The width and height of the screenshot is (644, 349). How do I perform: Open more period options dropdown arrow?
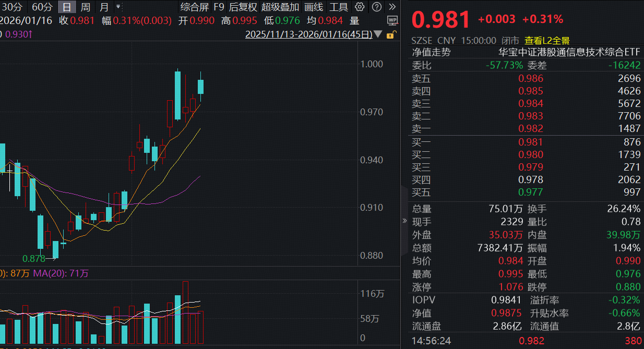[118, 7]
